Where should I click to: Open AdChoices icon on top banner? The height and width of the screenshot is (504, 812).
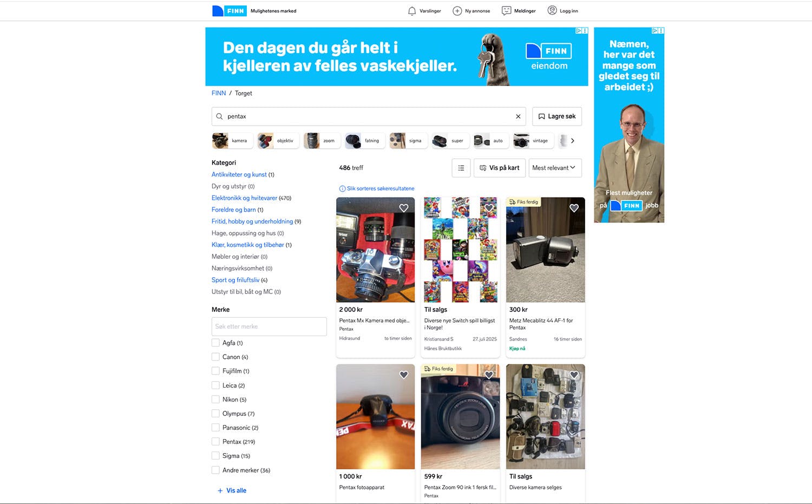[578, 31]
